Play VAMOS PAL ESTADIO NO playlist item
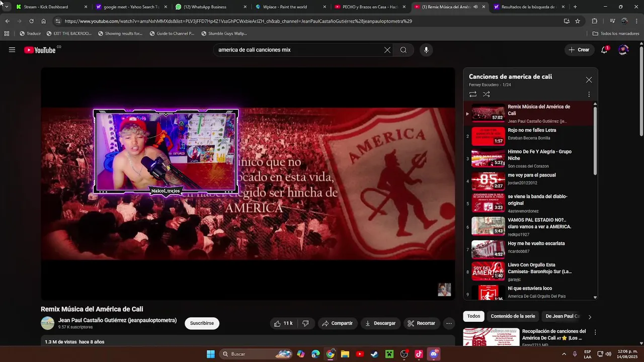Viewport: 644px width, 362px height. click(x=529, y=227)
